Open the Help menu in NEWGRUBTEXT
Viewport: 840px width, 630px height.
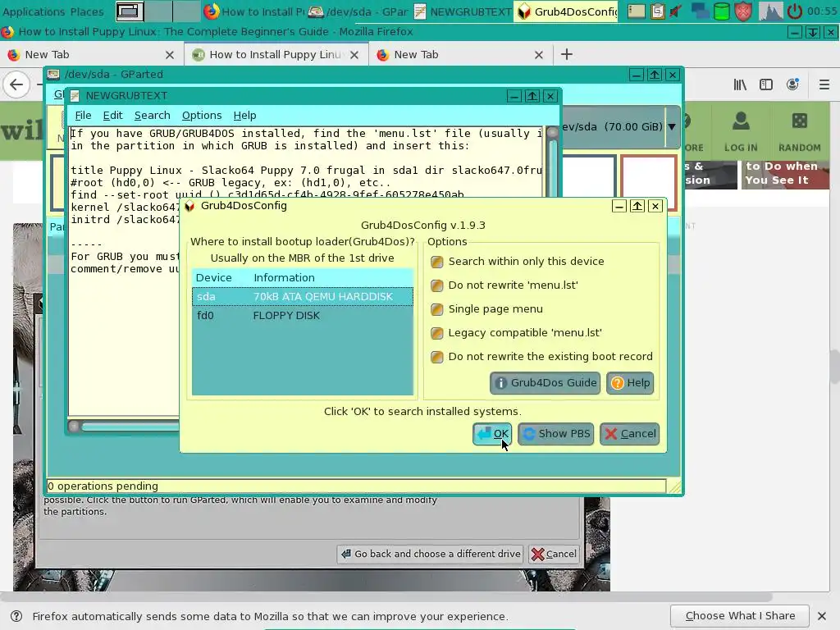click(244, 115)
